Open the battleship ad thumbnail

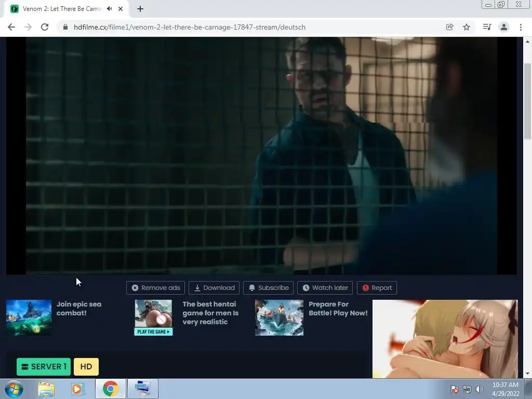(x=279, y=317)
